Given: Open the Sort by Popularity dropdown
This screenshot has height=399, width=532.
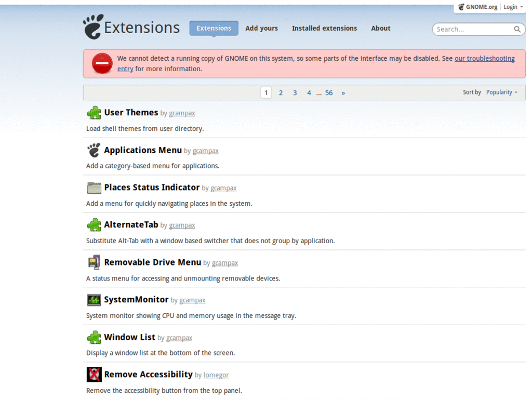Looking at the screenshot, I should coord(500,92).
